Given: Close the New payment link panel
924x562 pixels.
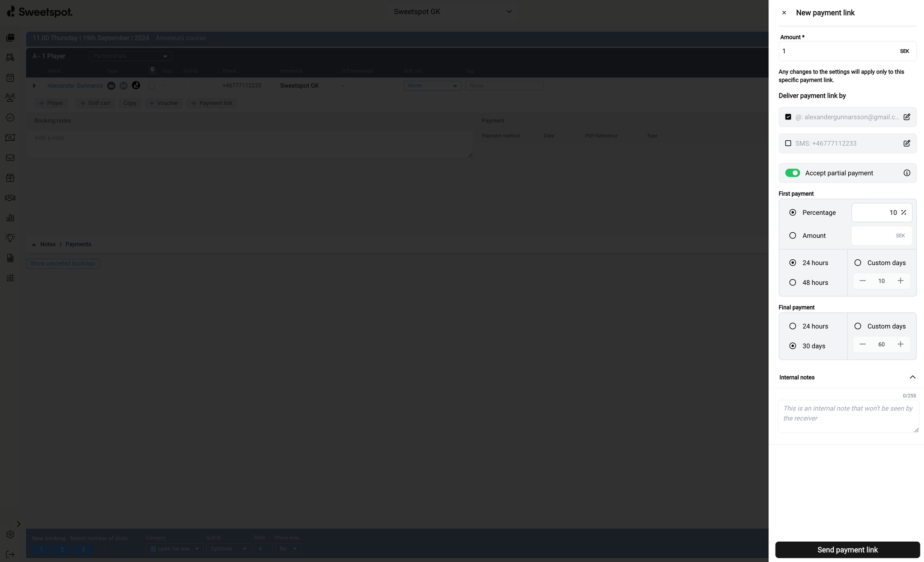Looking at the screenshot, I should [784, 13].
